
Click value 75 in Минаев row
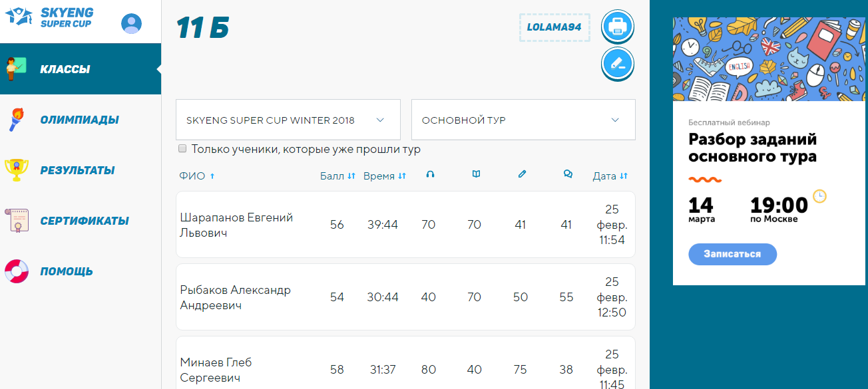click(521, 370)
